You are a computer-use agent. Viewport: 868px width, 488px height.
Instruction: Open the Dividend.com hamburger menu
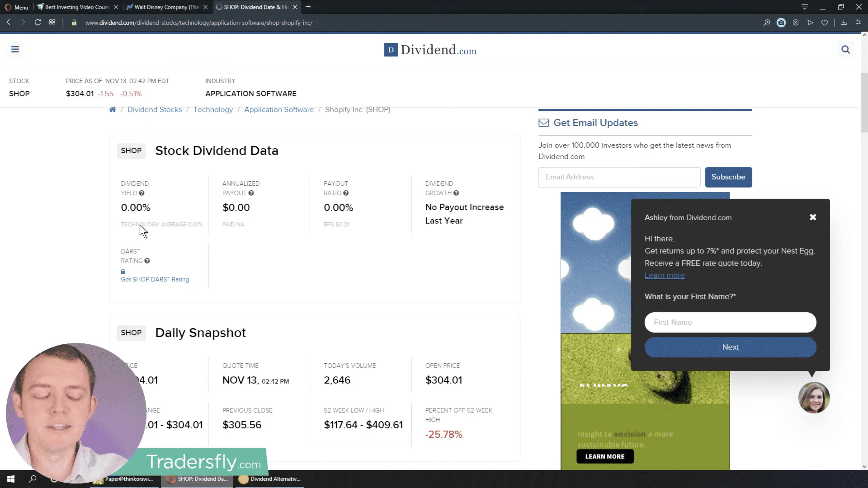[x=15, y=49]
